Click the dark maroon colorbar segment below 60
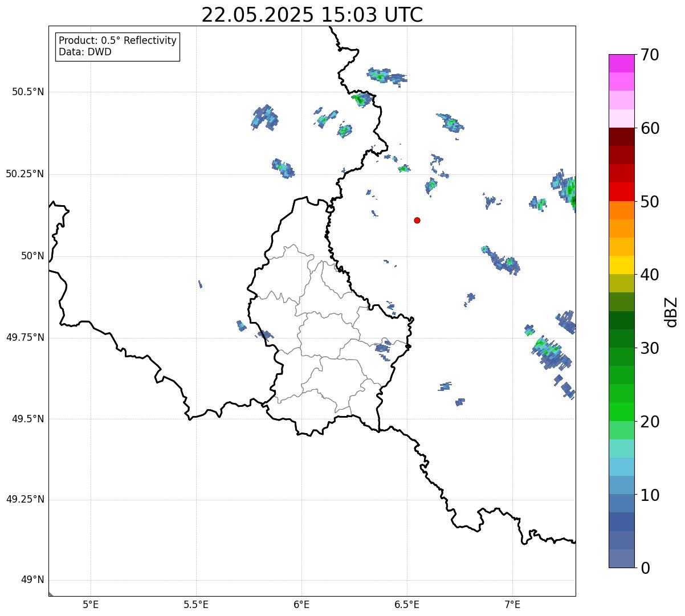This screenshot has height=616, width=685. [621, 137]
